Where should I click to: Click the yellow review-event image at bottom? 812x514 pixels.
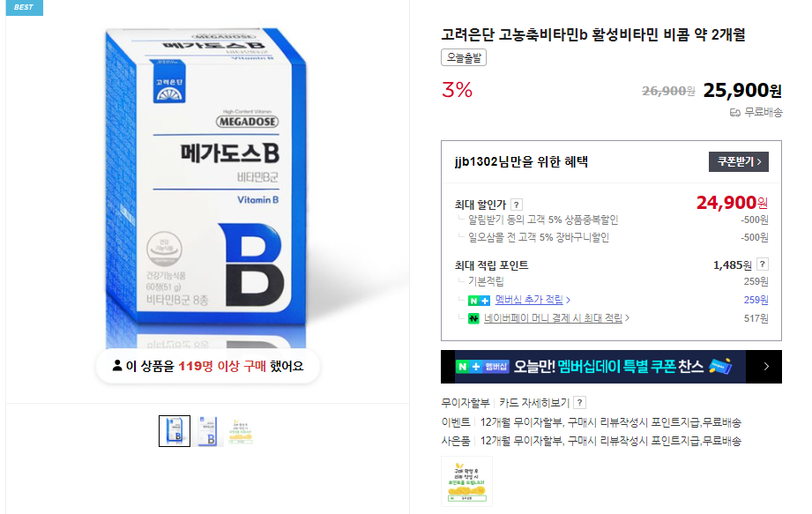click(x=467, y=480)
